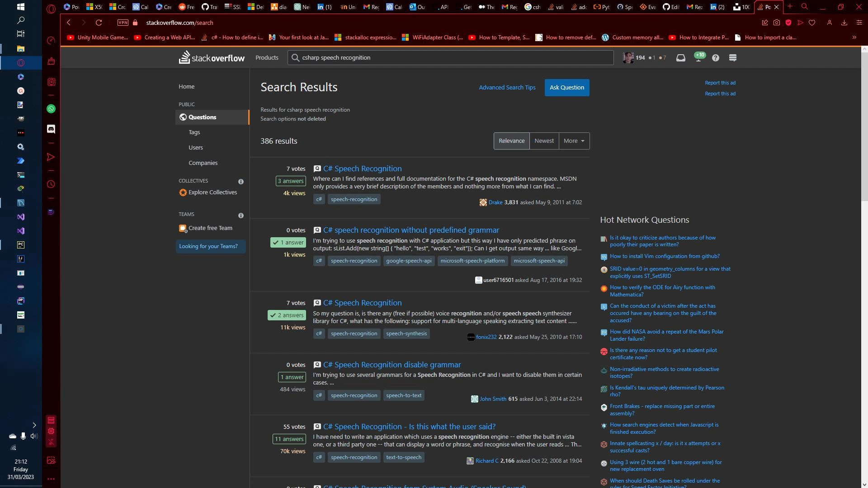Open the Opera VPN badge
This screenshot has height=488, width=868.
click(123, 23)
